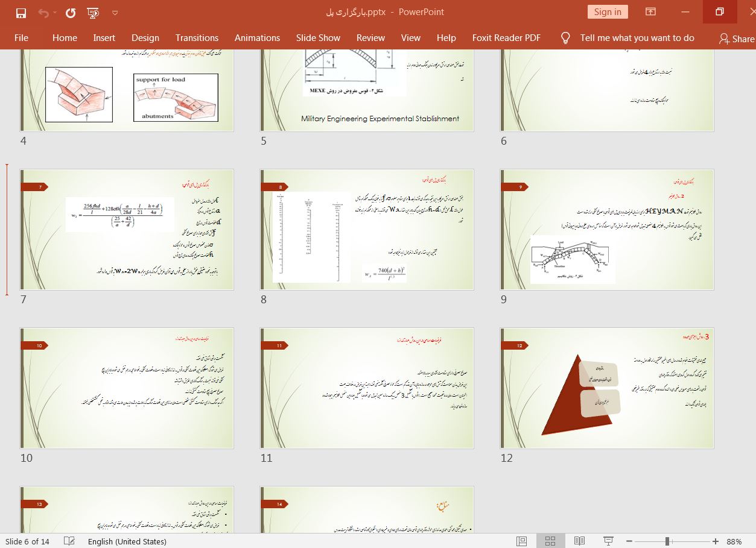Image resolution: width=756 pixels, height=548 pixels.
Task: Select slide 9 thumbnail with arch diagram
Action: point(607,230)
